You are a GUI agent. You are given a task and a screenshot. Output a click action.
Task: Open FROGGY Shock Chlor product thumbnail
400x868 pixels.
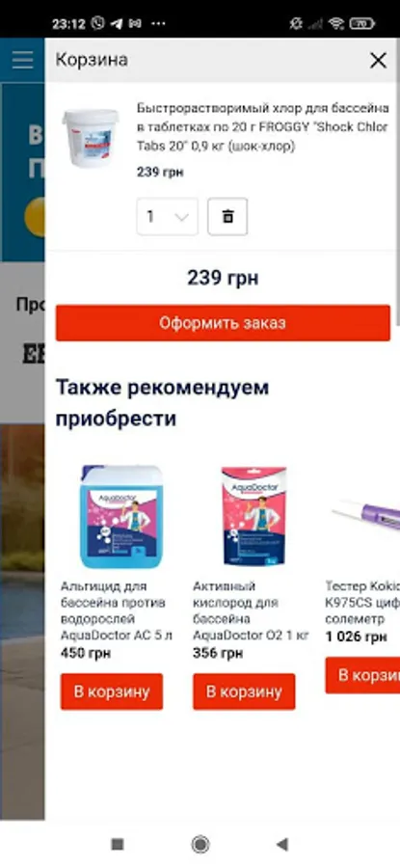click(x=91, y=138)
